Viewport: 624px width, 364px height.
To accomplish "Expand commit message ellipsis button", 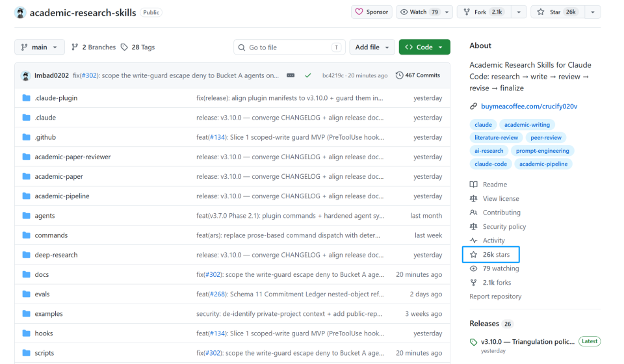I will point(291,75).
